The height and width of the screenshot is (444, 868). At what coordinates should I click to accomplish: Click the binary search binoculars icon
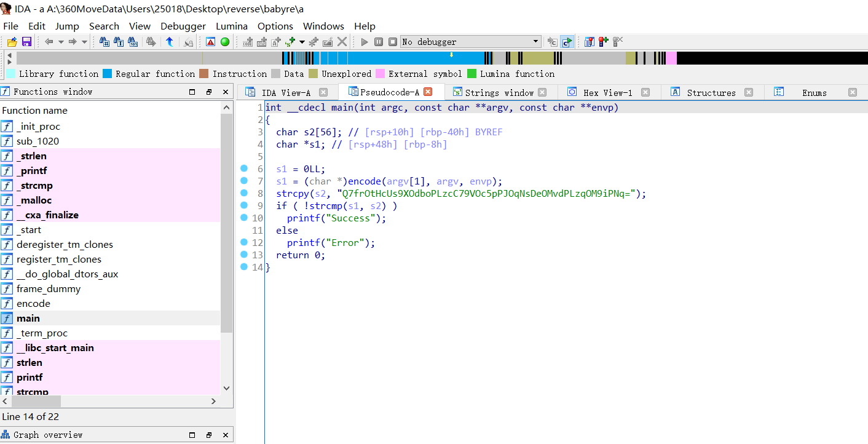(105, 42)
